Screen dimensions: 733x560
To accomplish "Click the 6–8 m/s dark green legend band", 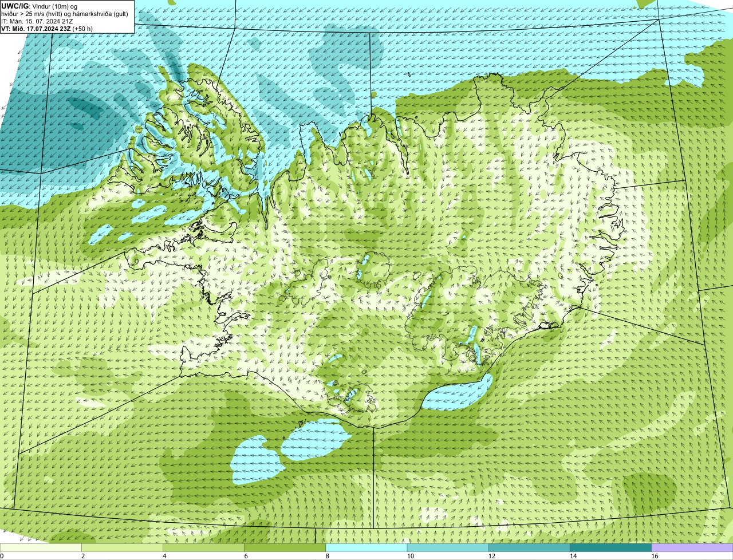I will (285, 547).
